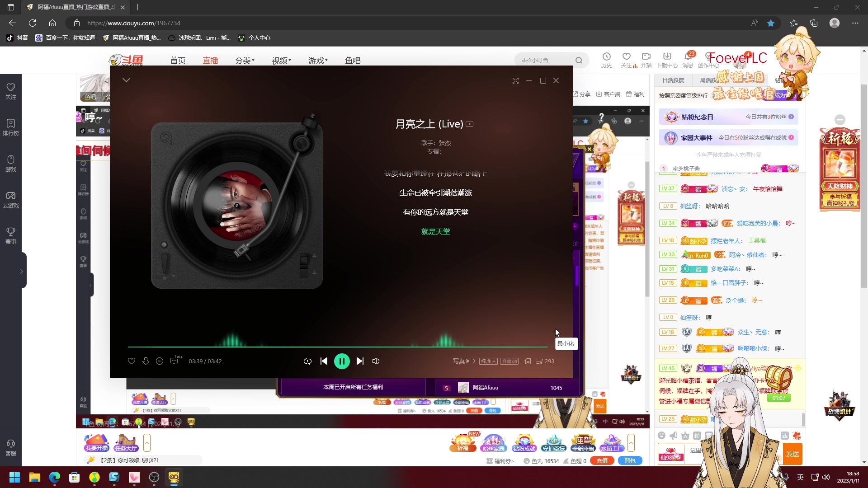This screenshot has width=868, height=488.
Task: Open the 福利券 coupon link
Action: point(500,461)
